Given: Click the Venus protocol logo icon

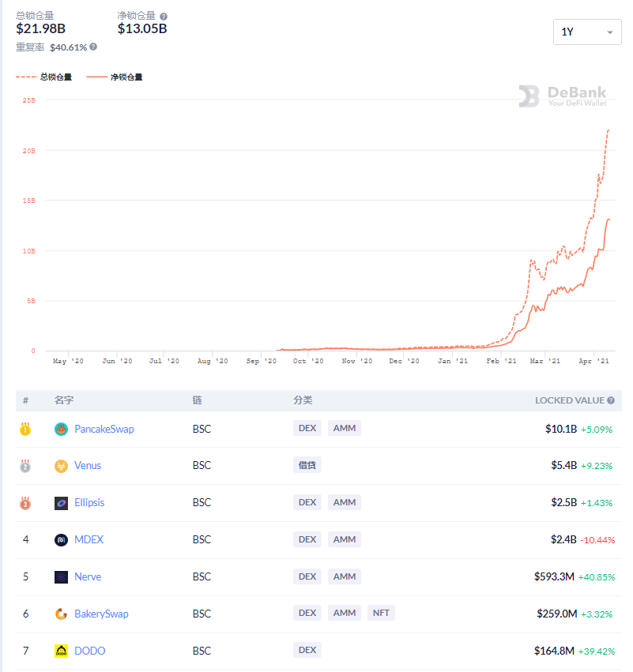Looking at the screenshot, I should (62, 466).
